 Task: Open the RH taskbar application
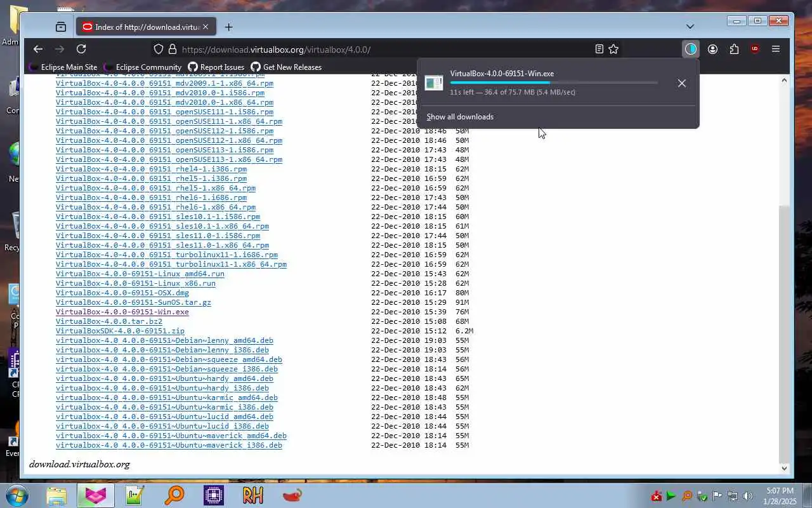pyautogui.click(x=252, y=495)
